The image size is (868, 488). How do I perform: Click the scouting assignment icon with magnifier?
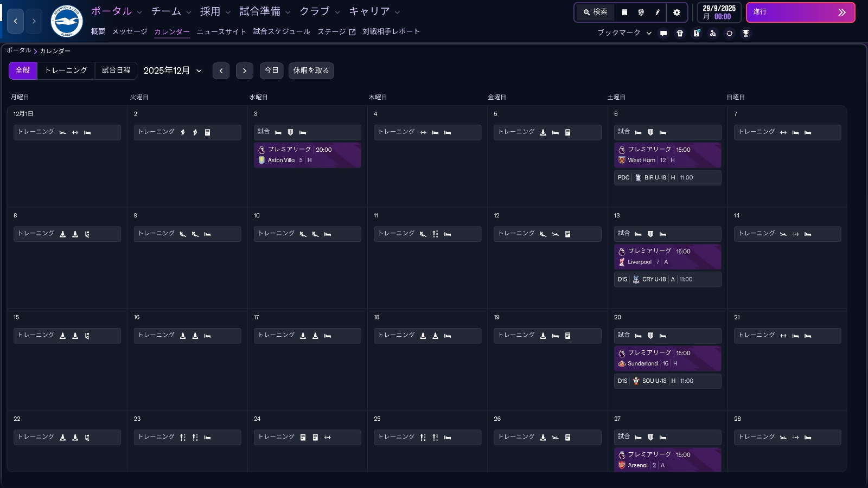[x=713, y=33]
